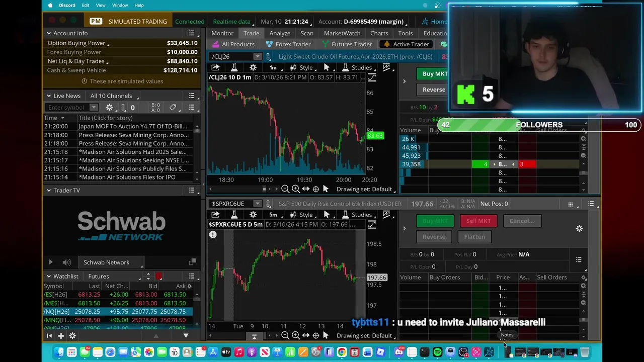Open Active Trader settings gear for $SPXRC6UE
Screen dimensions: 644x362
[579, 228]
